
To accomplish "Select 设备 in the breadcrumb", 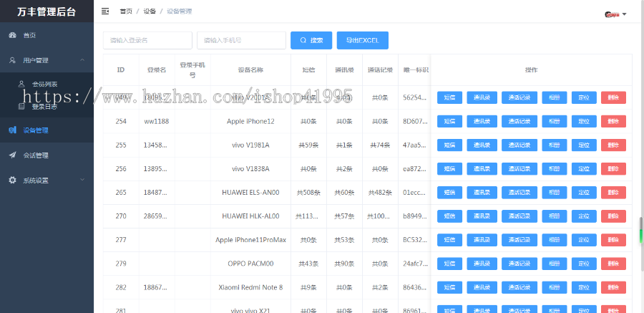I will [150, 11].
